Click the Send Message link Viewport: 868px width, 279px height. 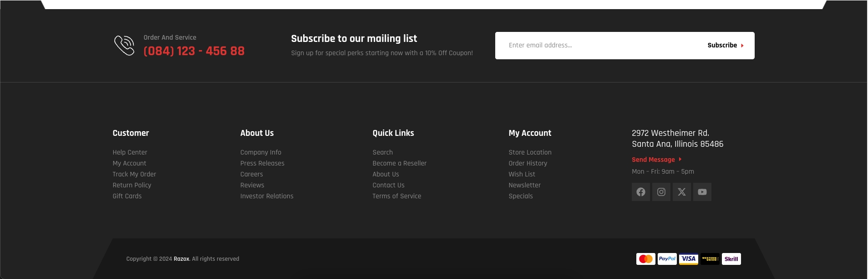pos(653,160)
